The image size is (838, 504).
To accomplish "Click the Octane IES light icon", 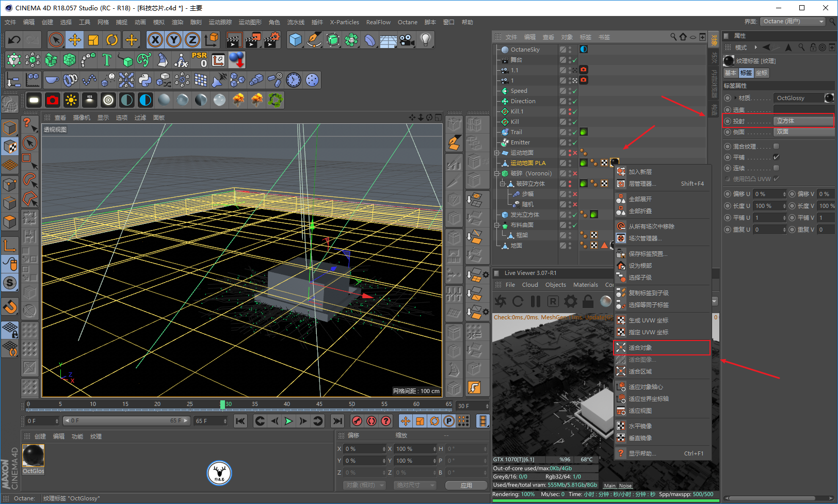I will click(89, 100).
